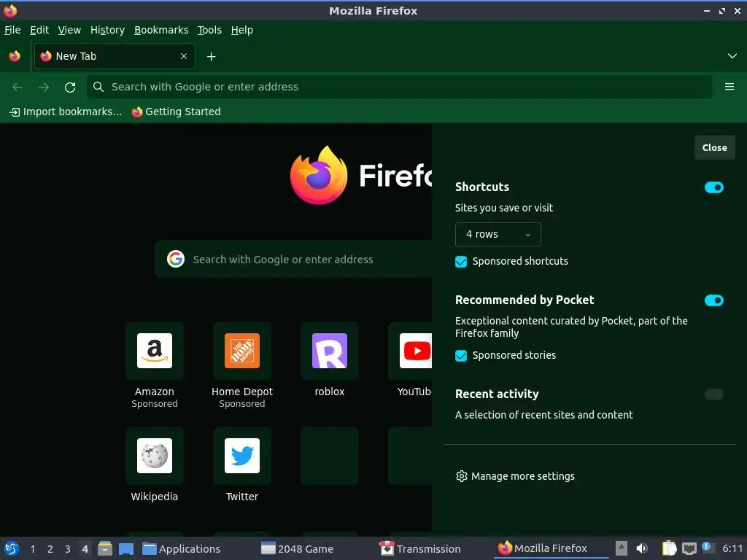Select the New Tab tab

[x=115, y=56]
